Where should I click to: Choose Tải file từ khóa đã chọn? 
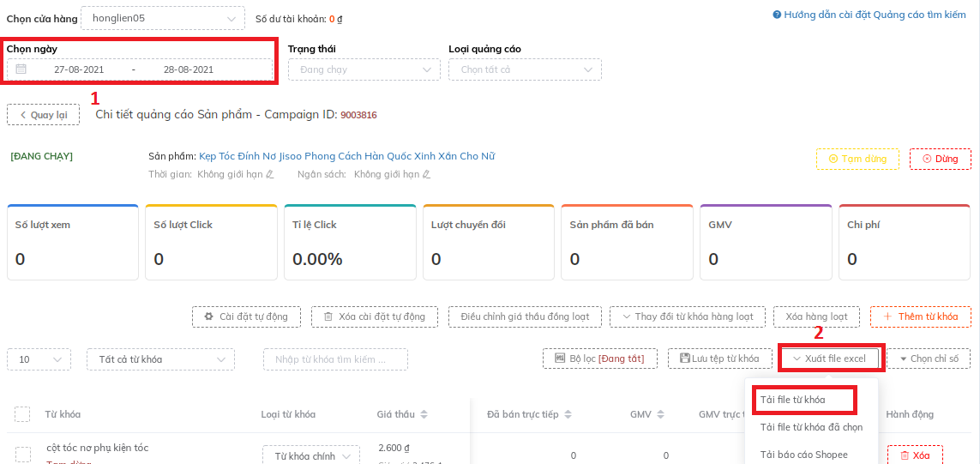point(810,427)
